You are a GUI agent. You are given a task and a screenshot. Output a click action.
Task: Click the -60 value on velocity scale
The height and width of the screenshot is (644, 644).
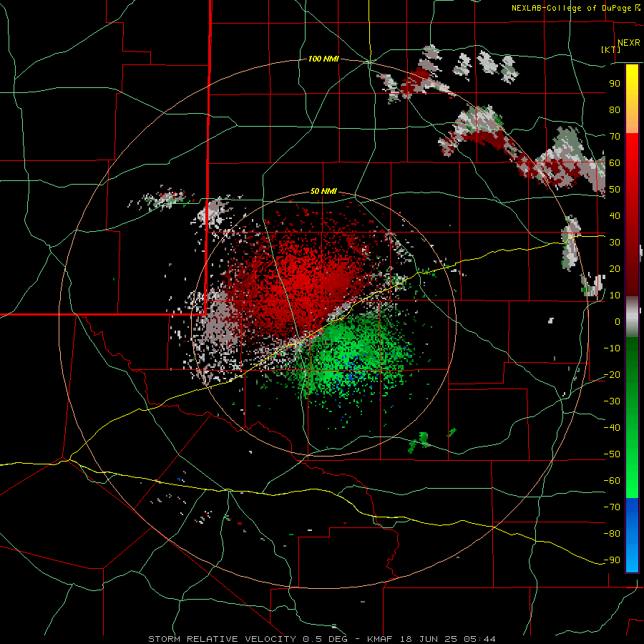point(612,481)
